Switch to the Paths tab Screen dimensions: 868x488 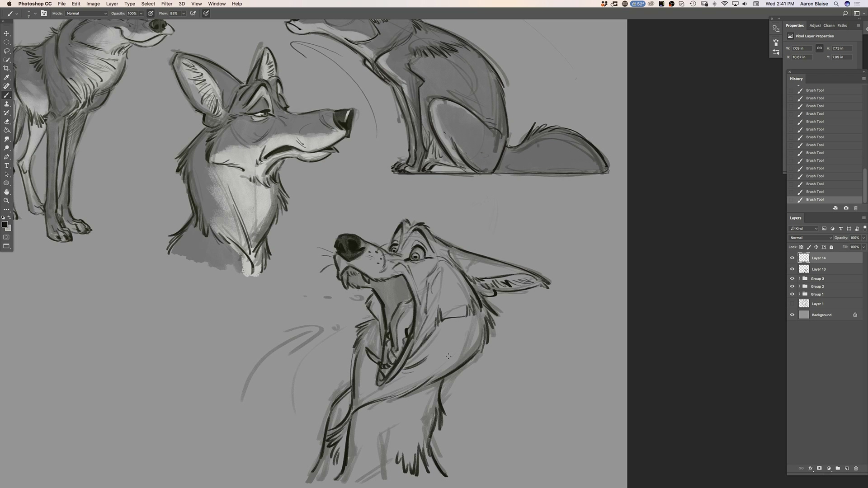(842, 25)
